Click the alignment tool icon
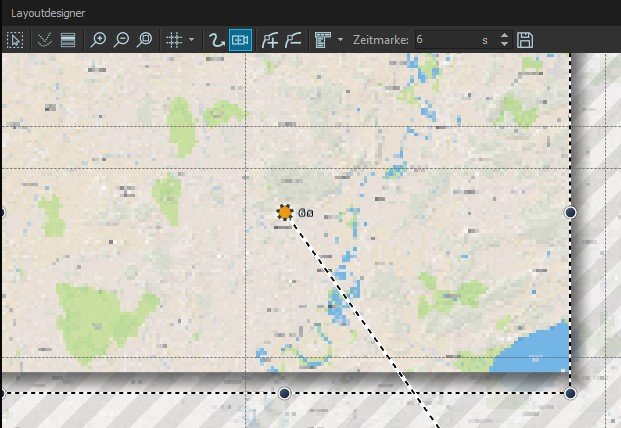This screenshot has height=428, width=621. coord(322,40)
